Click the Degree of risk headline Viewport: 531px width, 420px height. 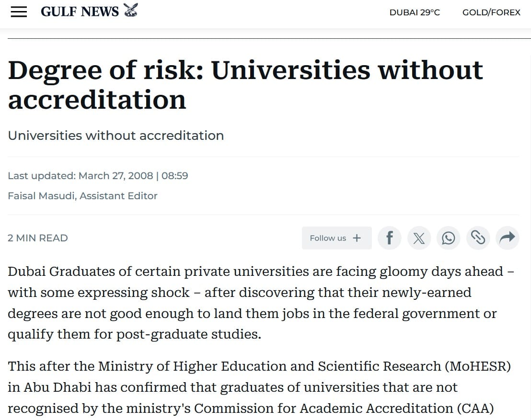245,84
